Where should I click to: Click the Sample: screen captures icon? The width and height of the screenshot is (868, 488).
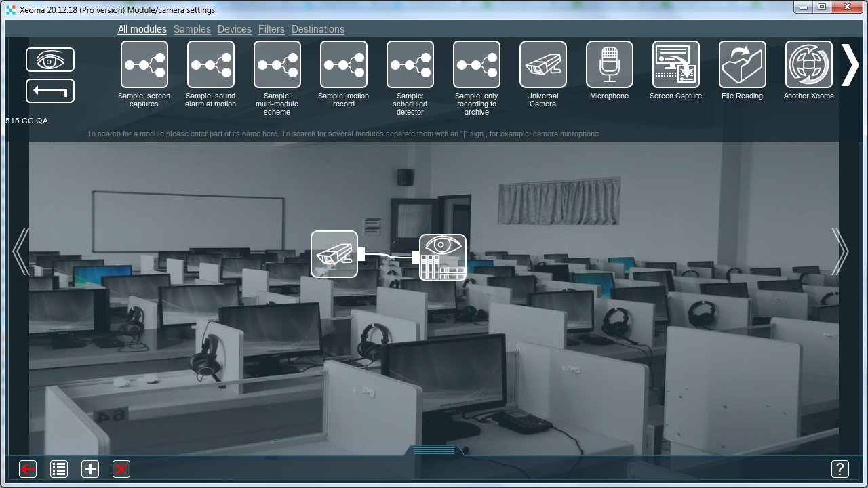click(x=144, y=65)
